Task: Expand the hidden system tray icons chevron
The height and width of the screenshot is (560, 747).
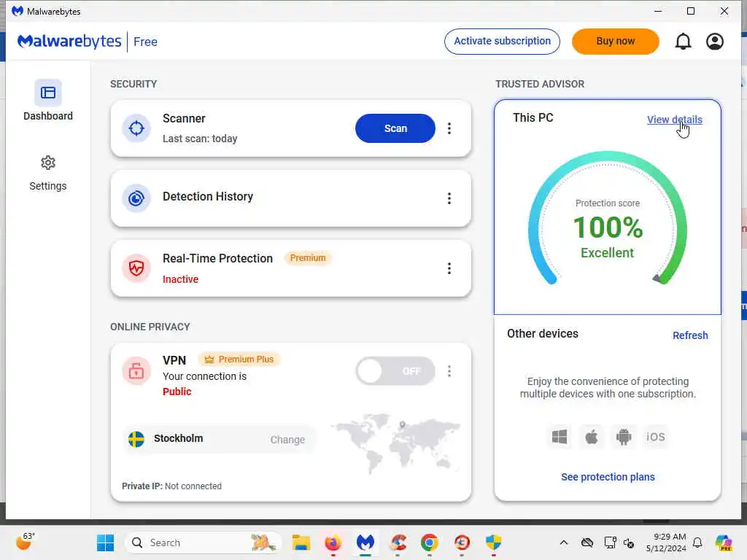Action: (564, 542)
